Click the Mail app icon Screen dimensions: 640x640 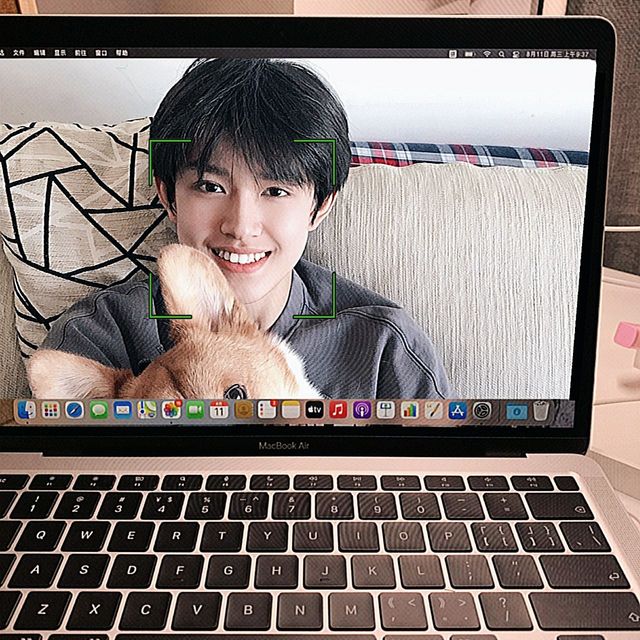pos(123,409)
